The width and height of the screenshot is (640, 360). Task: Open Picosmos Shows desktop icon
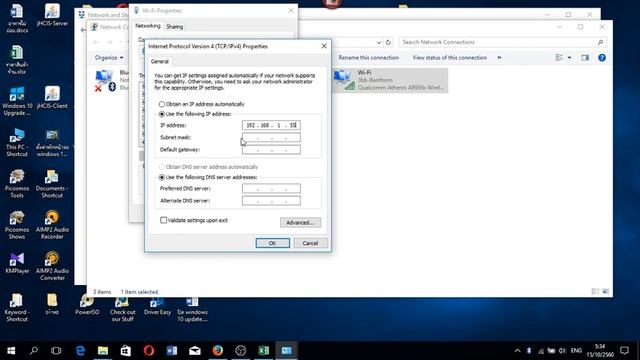(x=17, y=225)
